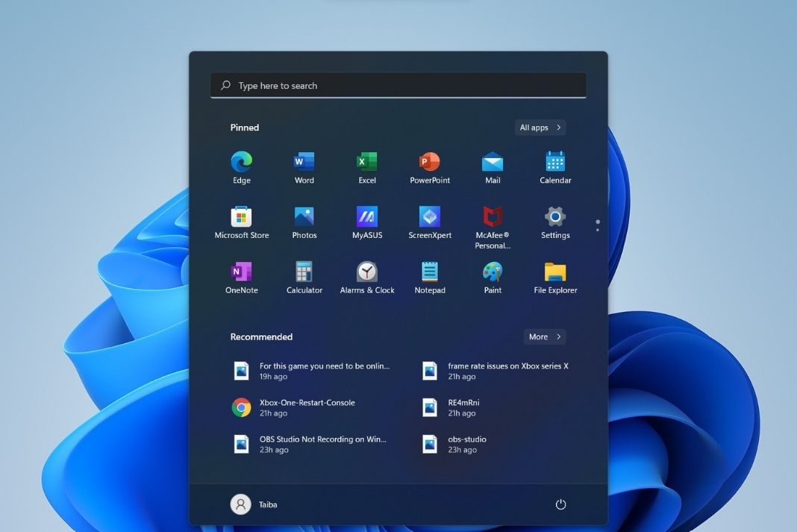797x532 pixels.
Task: Open ScreenXpert
Action: coord(429,222)
